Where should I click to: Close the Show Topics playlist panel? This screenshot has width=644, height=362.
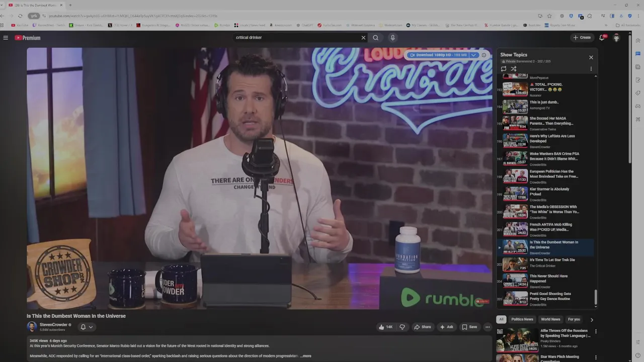tap(591, 57)
